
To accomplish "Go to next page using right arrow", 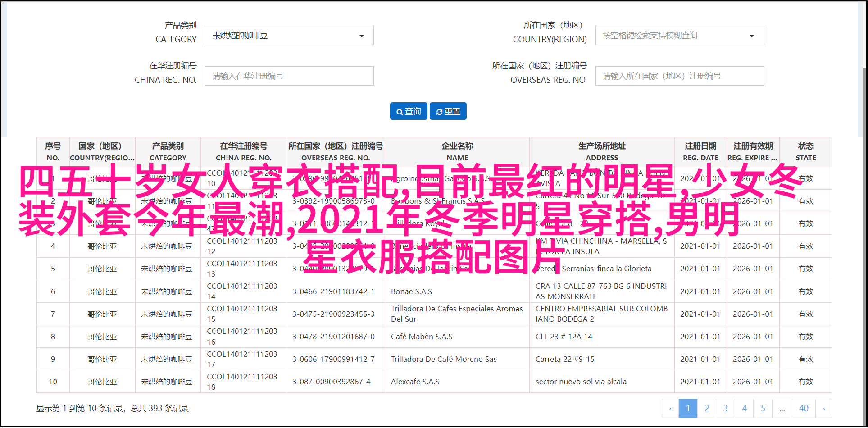I will (823, 409).
